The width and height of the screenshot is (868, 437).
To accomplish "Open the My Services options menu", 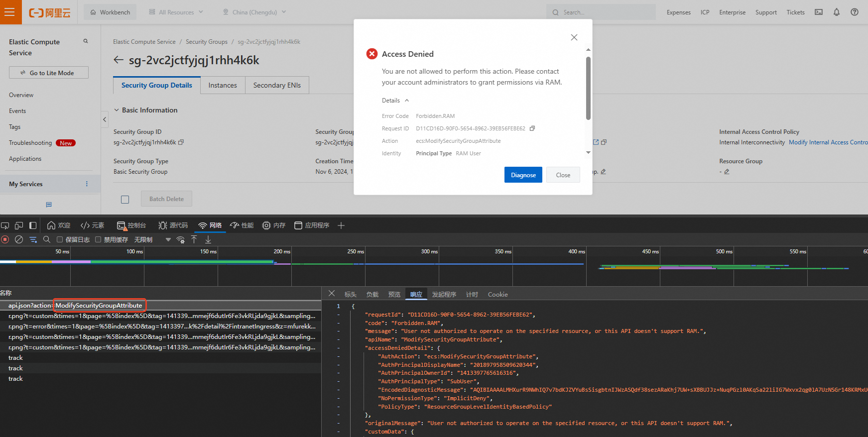I will (87, 184).
